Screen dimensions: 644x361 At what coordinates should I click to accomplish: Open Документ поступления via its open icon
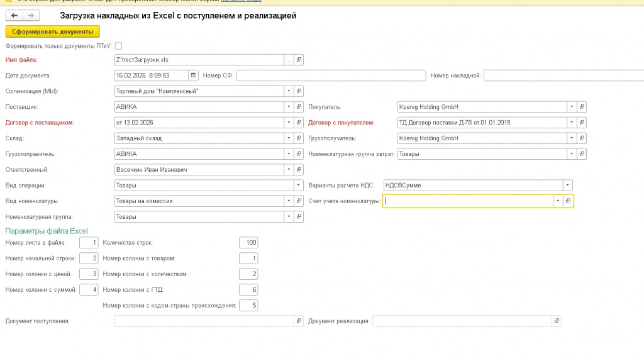[x=299, y=321]
